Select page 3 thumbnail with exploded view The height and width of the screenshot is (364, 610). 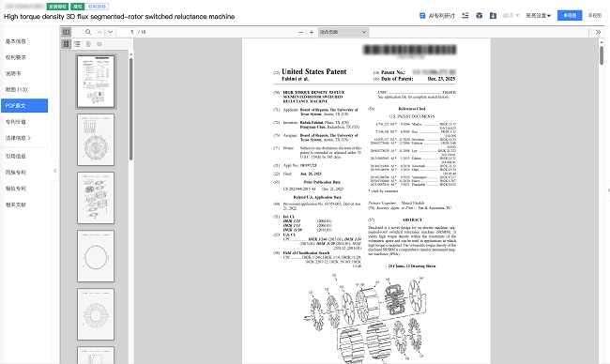pos(96,198)
